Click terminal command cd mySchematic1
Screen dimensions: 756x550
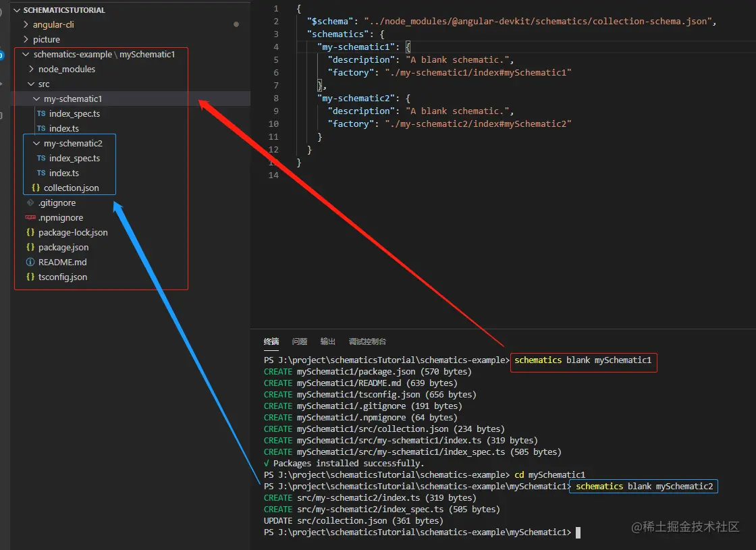[549, 475]
